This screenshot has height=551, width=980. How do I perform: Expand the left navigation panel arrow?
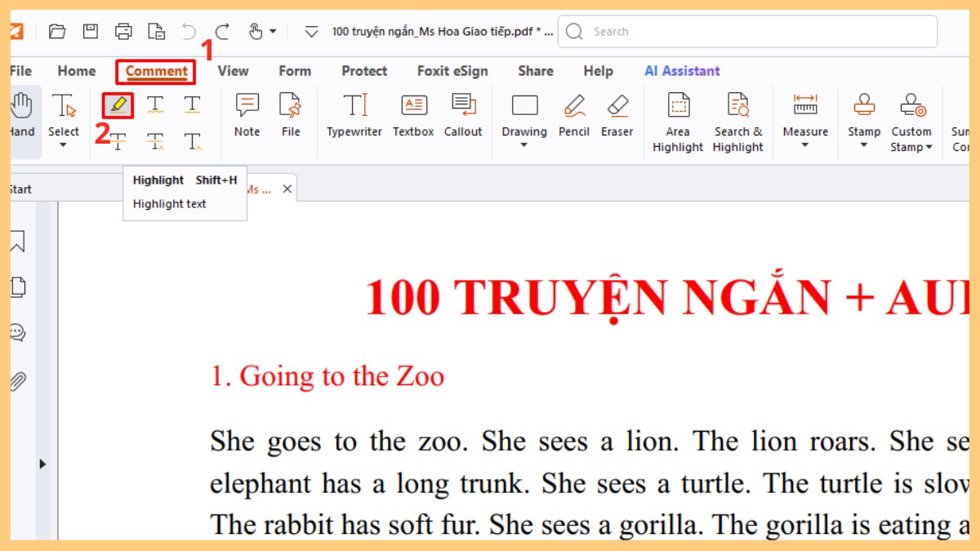pos(42,464)
